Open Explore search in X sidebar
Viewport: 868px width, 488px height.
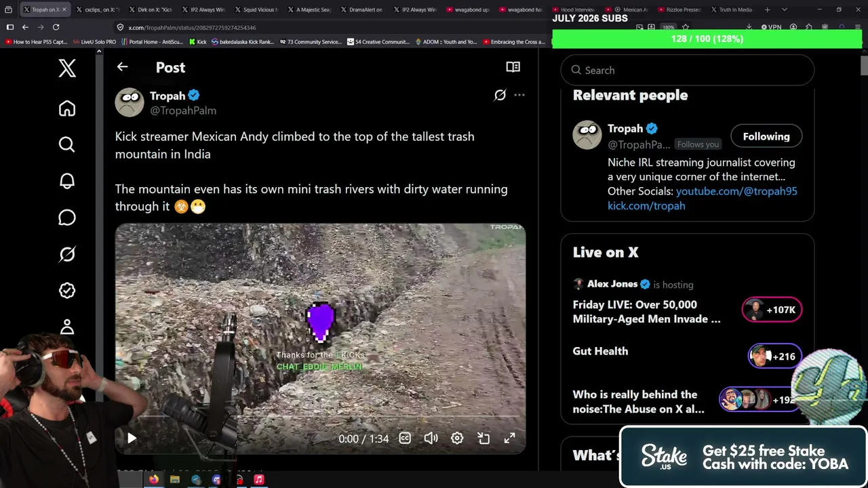66,144
